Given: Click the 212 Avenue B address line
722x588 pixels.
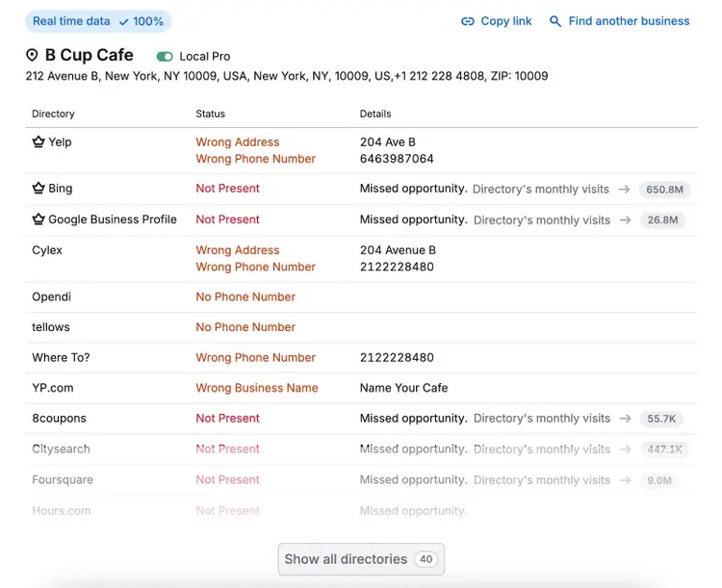Looking at the screenshot, I should point(287,76).
